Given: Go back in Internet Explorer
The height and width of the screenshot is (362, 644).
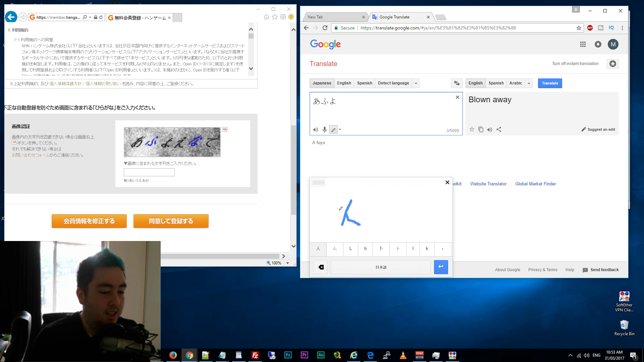Looking at the screenshot, I should pos(11,17).
